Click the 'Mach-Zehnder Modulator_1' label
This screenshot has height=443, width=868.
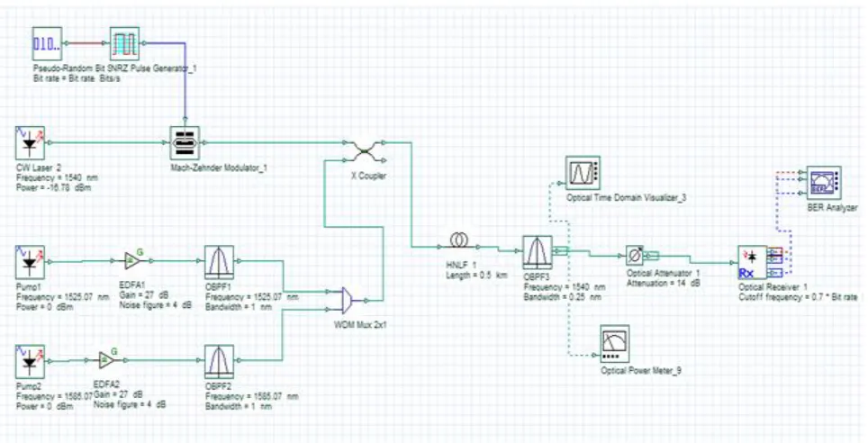point(218,167)
